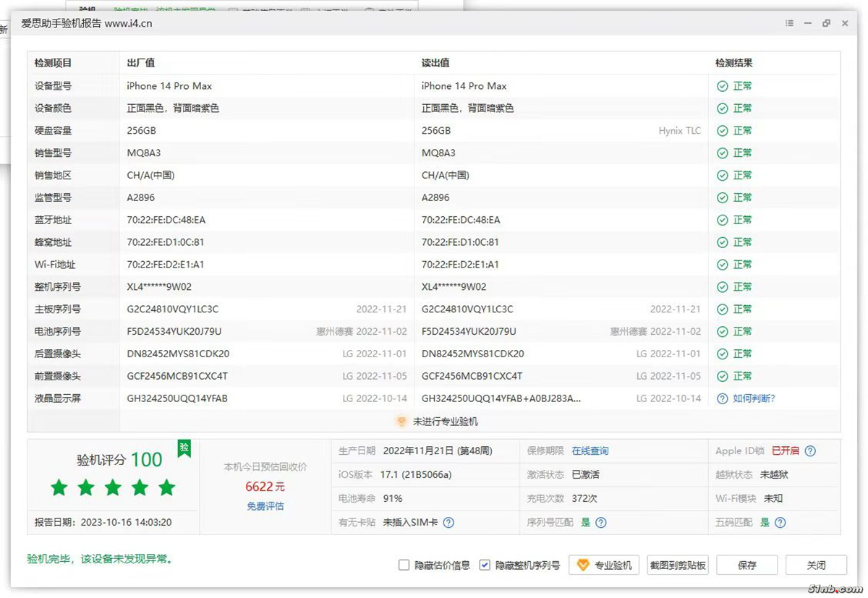Click the 关闭 button at bottom
The width and height of the screenshot is (868, 598).
pos(816,565)
